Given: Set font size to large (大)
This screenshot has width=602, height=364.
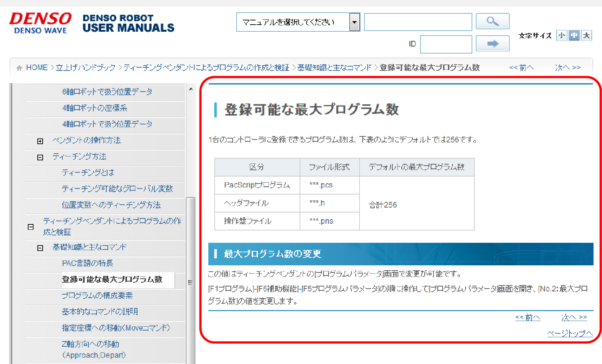Looking at the screenshot, I should [x=586, y=36].
